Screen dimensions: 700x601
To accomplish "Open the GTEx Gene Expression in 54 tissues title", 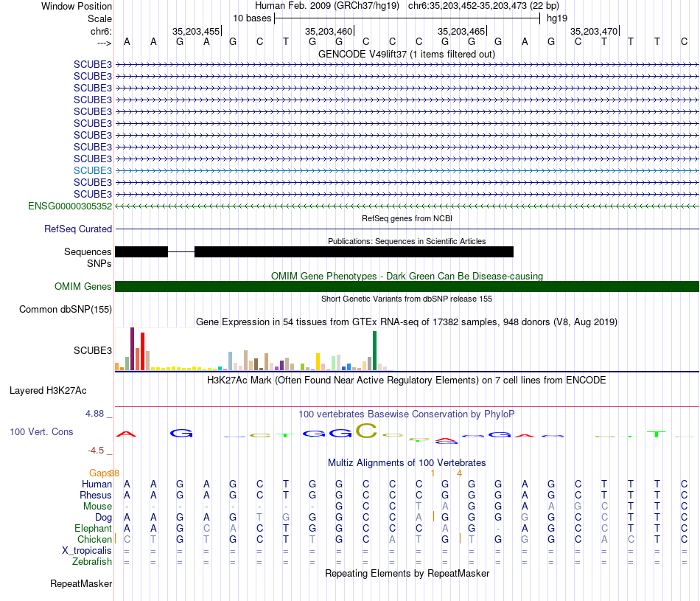I will point(407,322).
